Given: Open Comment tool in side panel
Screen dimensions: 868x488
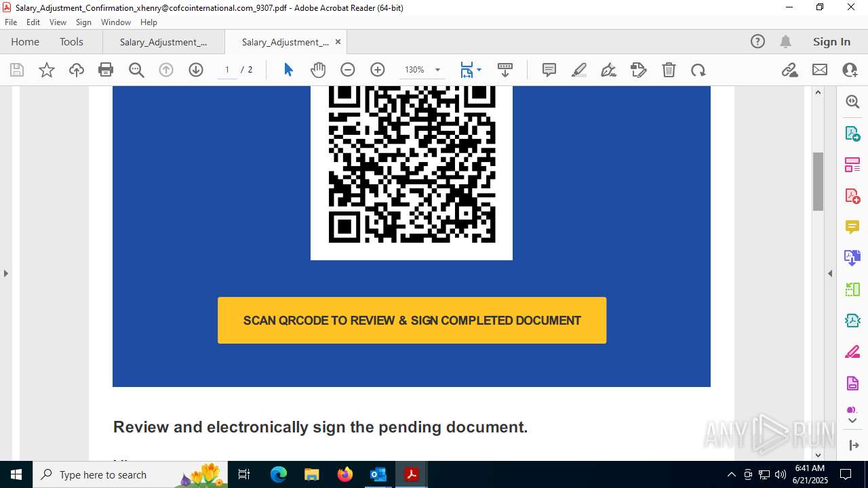Looking at the screenshot, I should click(852, 226).
